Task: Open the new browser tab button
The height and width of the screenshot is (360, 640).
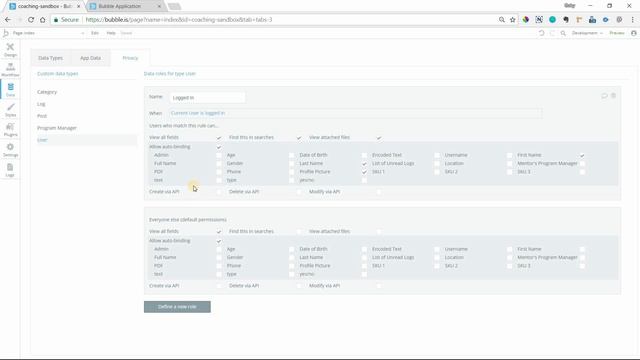Action: pyautogui.click(x=174, y=7)
